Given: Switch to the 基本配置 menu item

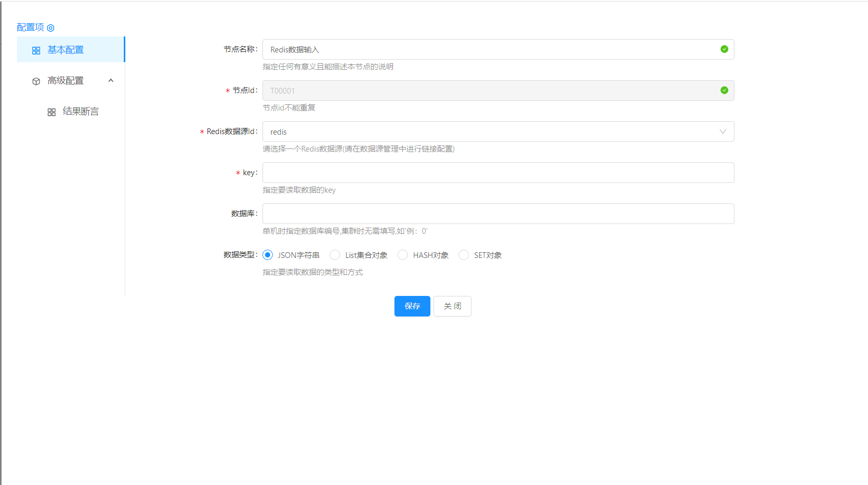Looking at the screenshot, I should coord(66,50).
